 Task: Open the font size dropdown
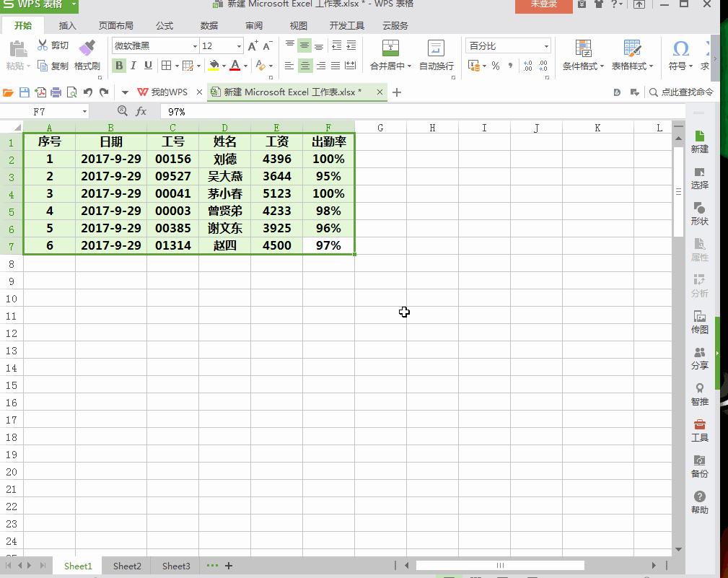[240, 46]
